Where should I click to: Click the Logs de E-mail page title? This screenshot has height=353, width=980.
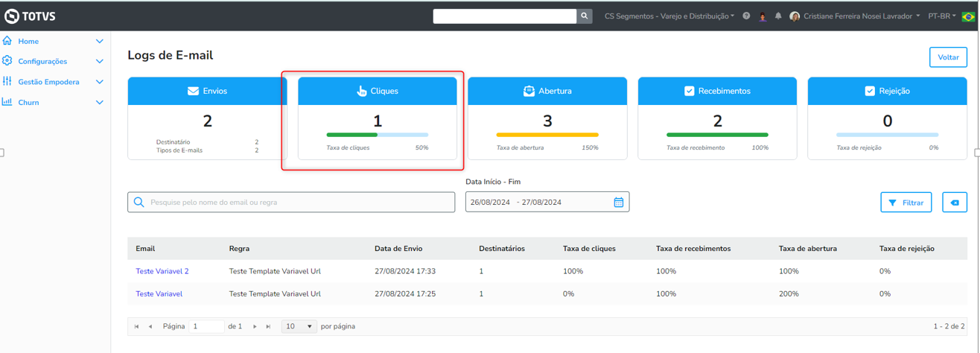click(171, 55)
